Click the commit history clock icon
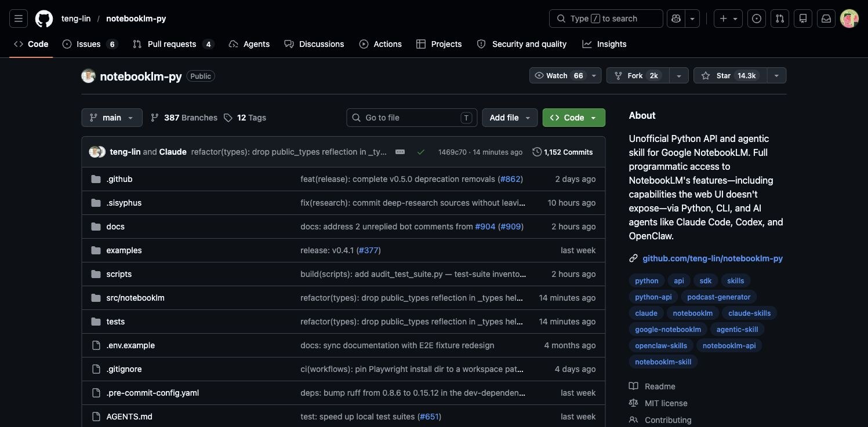868x427 pixels. 537,152
